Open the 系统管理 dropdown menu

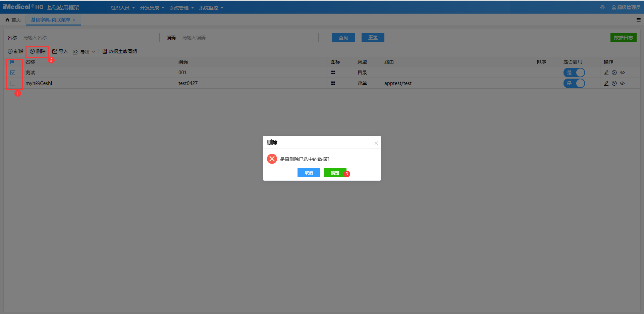point(181,8)
